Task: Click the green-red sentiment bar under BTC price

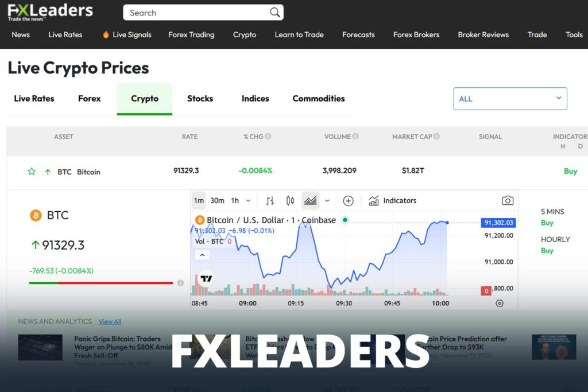Action: (x=100, y=282)
